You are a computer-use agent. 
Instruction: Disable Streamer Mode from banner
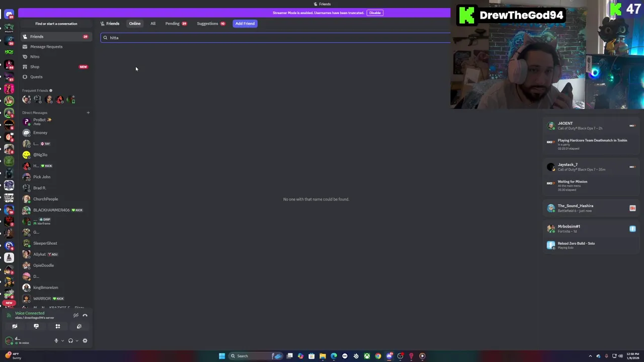(375, 13)
